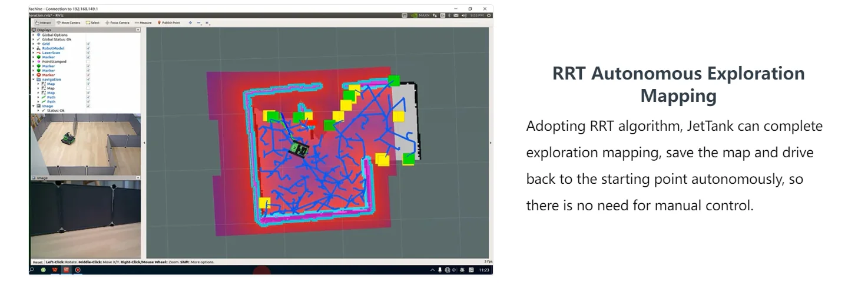Toggle the LaserScan display checkbox
This screenshot has width=868, height=291.
[x=88, y=52]
